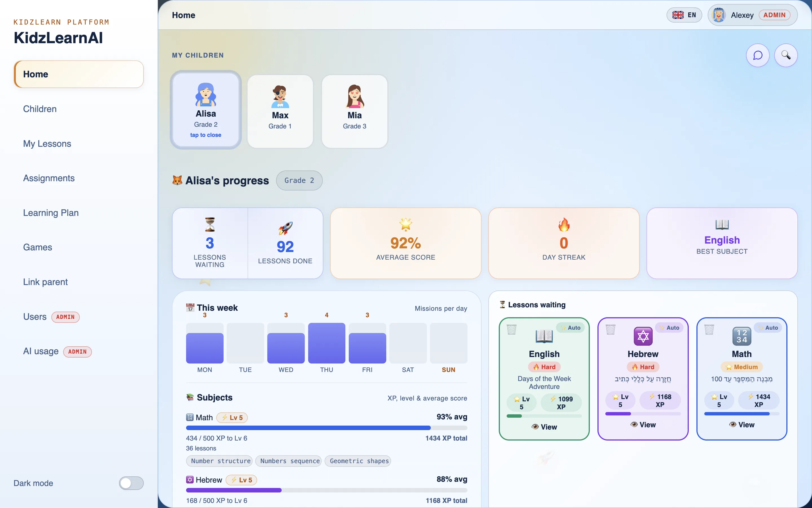Click the Math subject XP progress bar
812x508 pixels.
click(326, 428)
